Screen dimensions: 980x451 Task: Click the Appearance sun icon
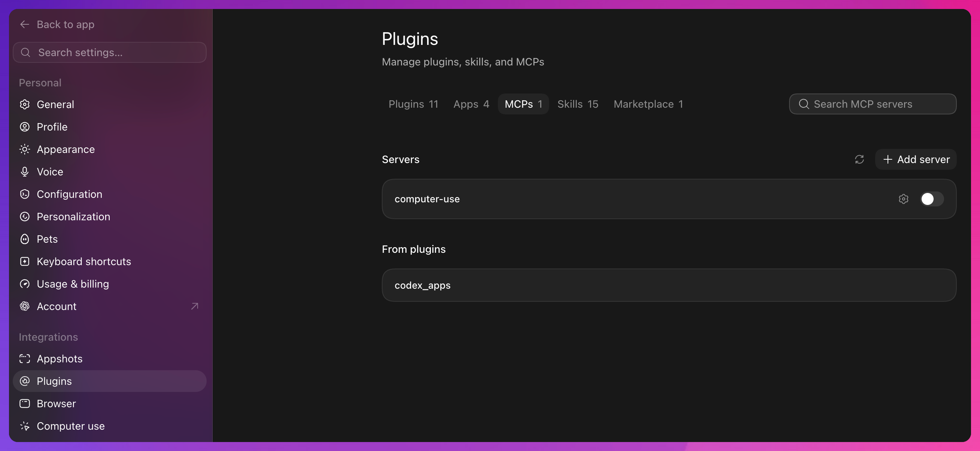25,149
